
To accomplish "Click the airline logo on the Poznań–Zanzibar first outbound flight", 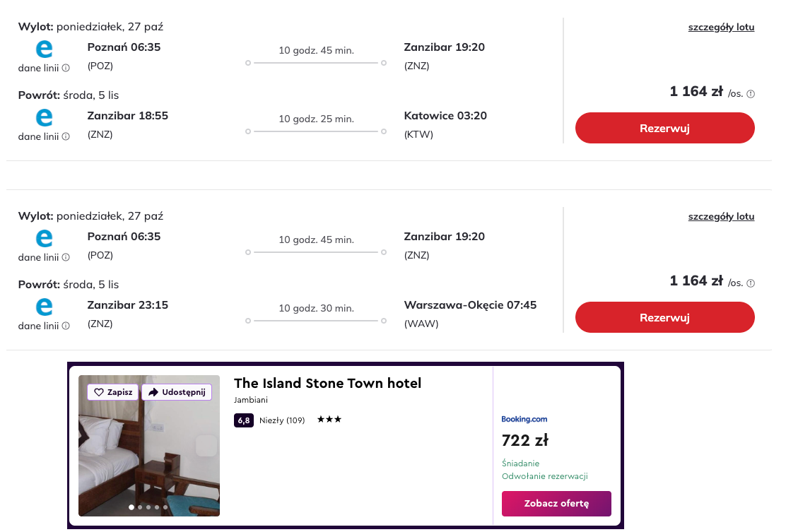I will (44, 49).
